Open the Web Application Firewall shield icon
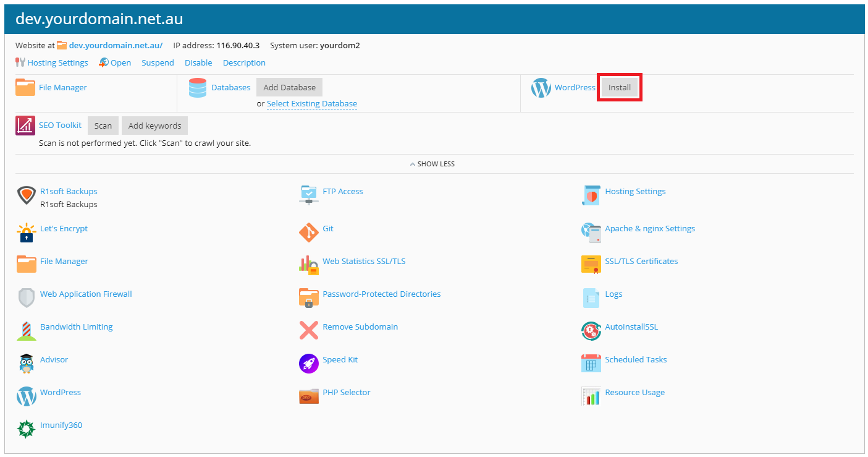 click(26, 298)
